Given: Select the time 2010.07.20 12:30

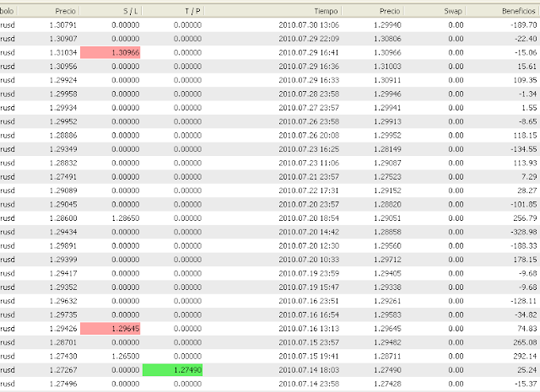Looking at the screenshot, I should [x=309, y=245].
